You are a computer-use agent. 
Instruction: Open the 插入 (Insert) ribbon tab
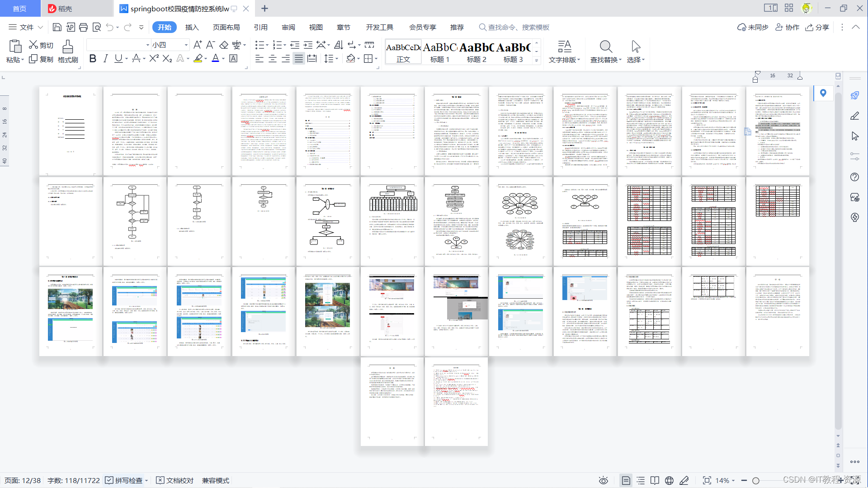[192, 28]
